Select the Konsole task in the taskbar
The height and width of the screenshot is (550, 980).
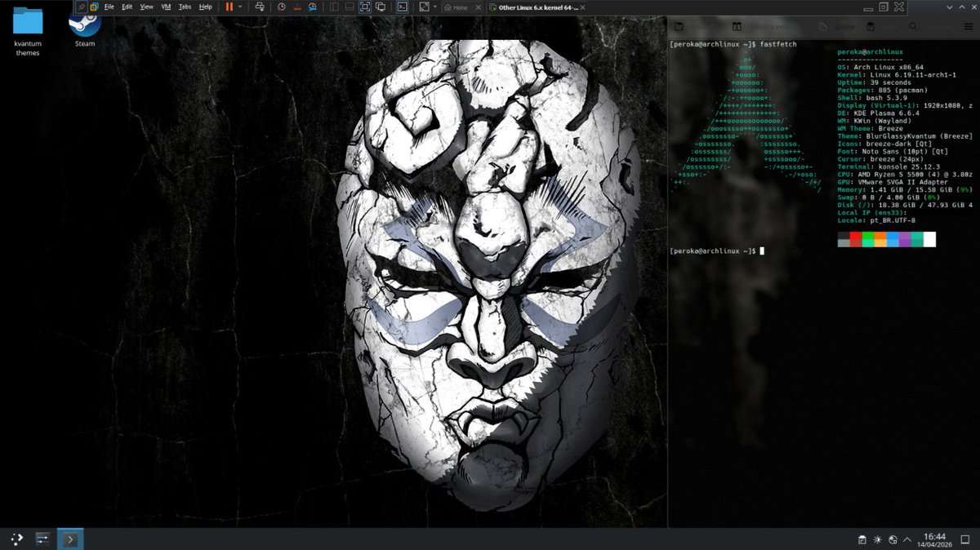tap(70, 539)
